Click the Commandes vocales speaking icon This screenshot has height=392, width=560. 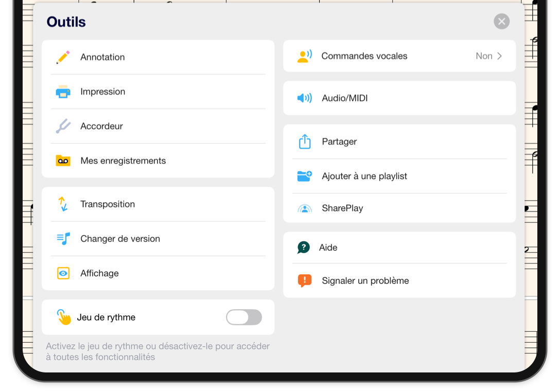(x=305, y=56)
